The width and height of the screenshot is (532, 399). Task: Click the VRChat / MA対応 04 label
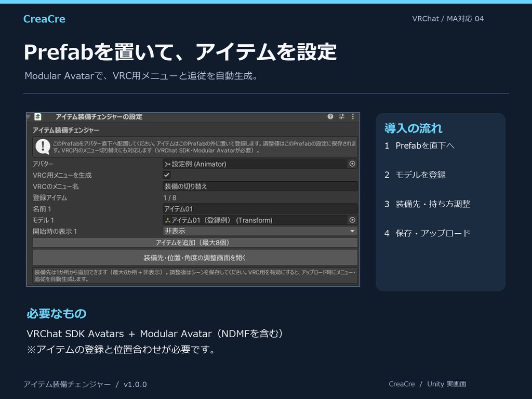[x=448, y=19]
